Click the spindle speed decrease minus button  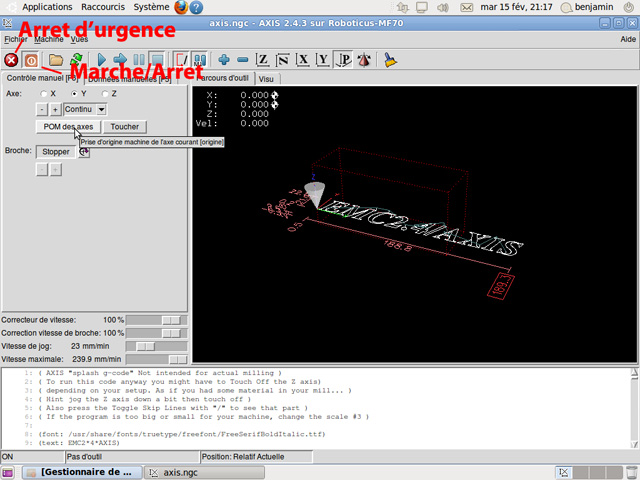pos(42,169)
